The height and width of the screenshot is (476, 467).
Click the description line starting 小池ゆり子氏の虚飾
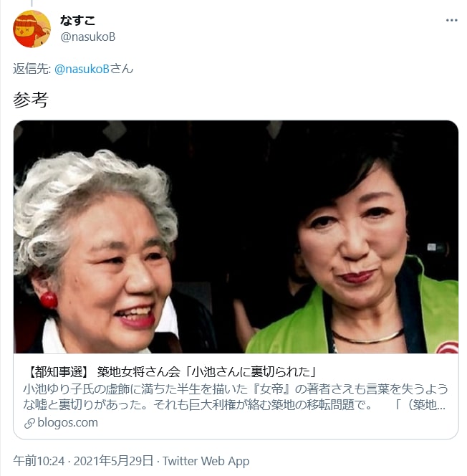coord(236,389)
